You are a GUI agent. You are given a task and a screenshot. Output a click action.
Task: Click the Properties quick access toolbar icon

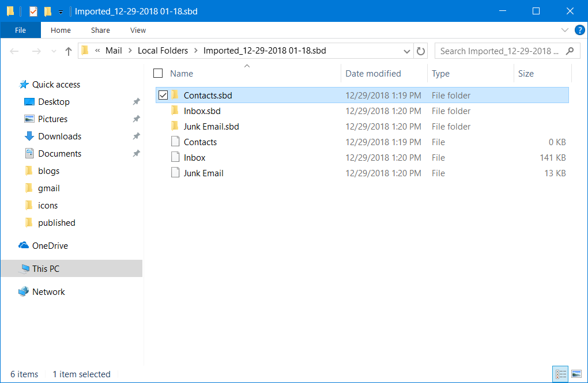pyautogui.click(x=33, y=12)
